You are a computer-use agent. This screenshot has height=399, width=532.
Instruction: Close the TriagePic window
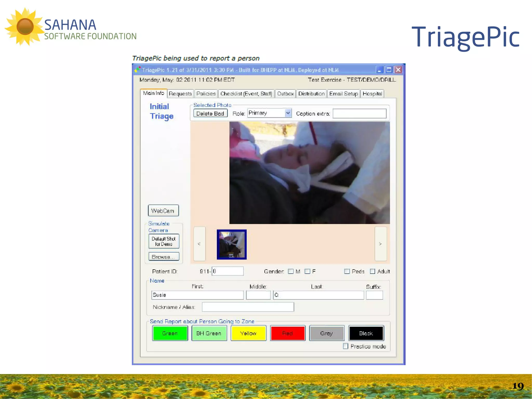point(398,70)
